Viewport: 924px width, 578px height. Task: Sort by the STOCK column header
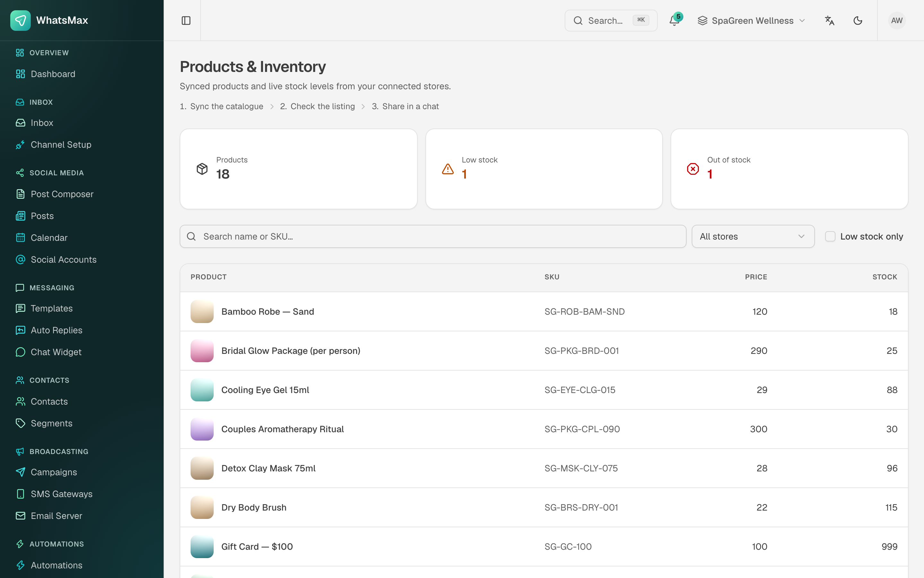click(885, 277)
